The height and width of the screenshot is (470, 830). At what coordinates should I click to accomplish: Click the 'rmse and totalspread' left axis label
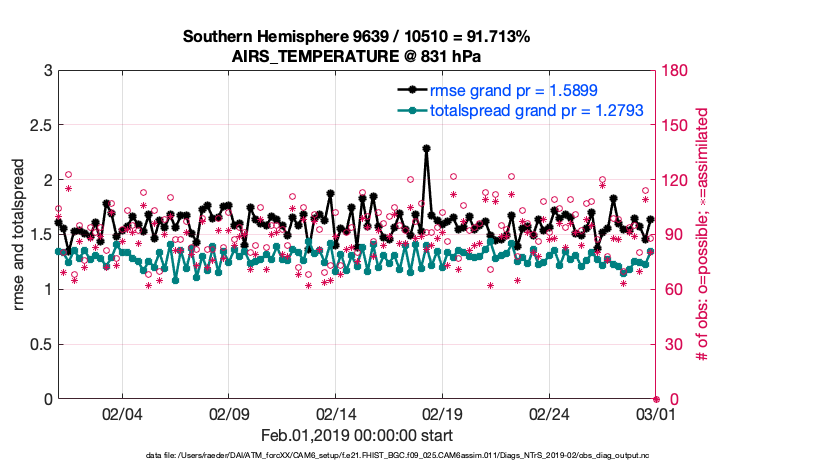click(20, 235)
